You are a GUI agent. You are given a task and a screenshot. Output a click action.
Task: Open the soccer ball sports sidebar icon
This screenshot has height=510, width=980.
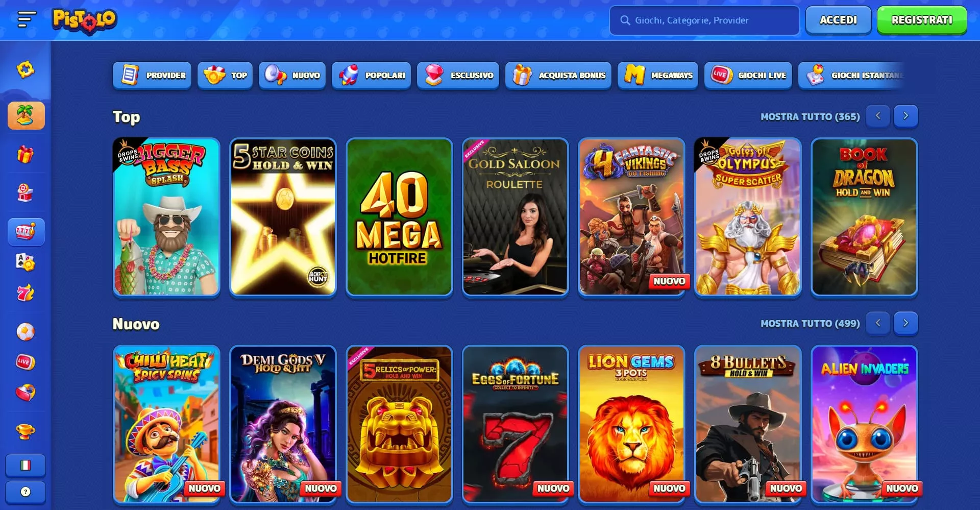pos(26,332)
